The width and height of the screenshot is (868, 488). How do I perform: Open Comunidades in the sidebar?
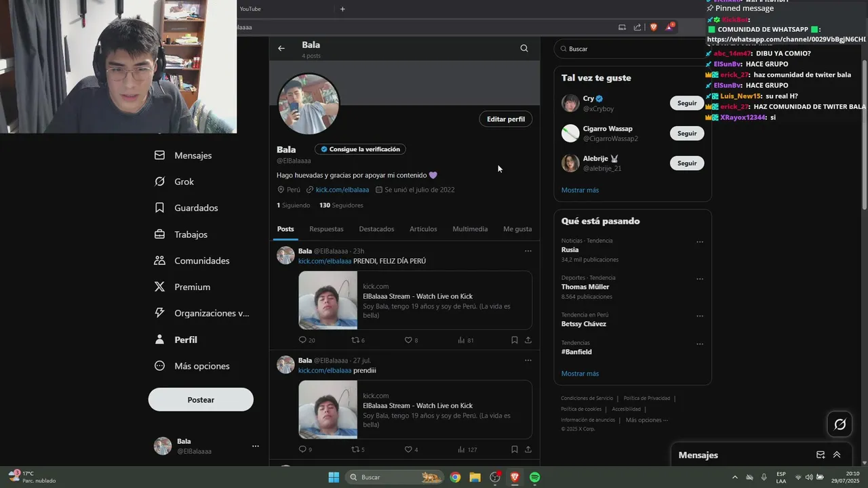point(192,261)
